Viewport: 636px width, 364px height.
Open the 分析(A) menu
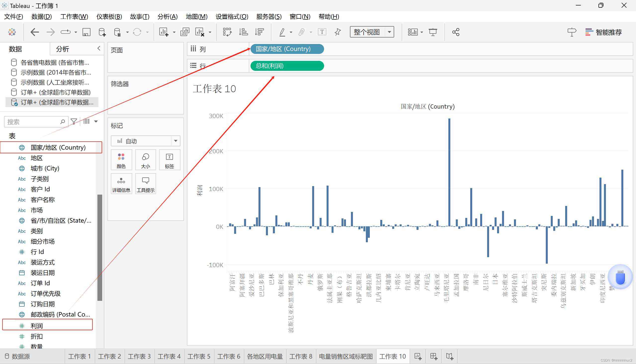167,16
